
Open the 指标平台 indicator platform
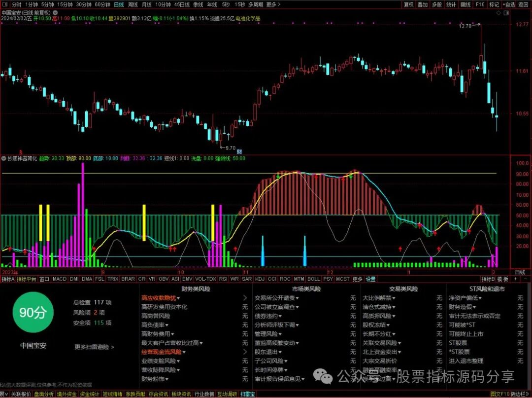(27, 279)
